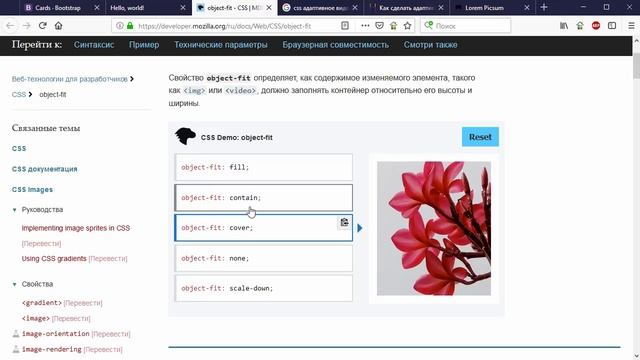Viewport: 640px width, 360px height.
Task: Open Using CSS gradients link
Action: pos(54,259)
